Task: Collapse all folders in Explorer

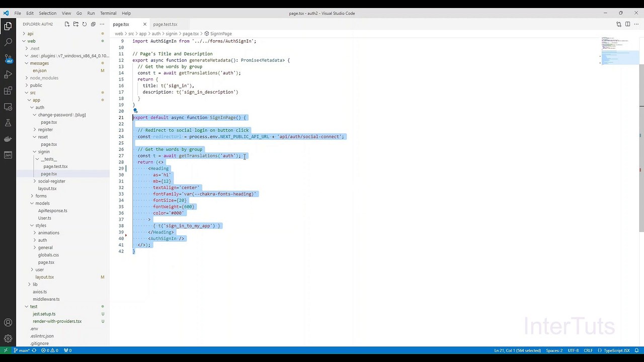Action: click(x=93, y=24)
